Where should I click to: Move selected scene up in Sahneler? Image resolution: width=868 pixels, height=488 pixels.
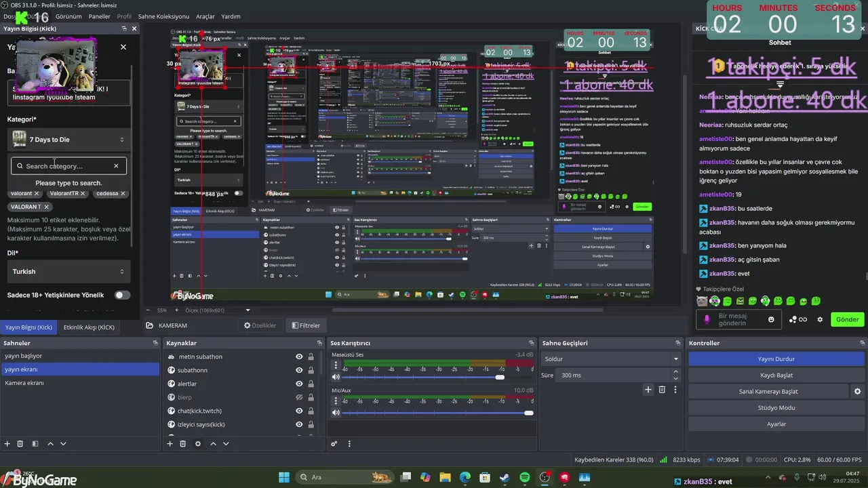click(50, 444)
